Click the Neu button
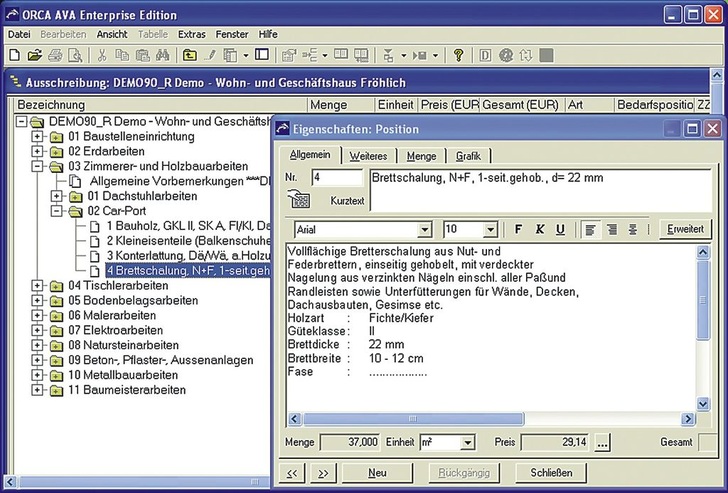The image size is (728, 493). pyautogui.click(x=377, y=473)
